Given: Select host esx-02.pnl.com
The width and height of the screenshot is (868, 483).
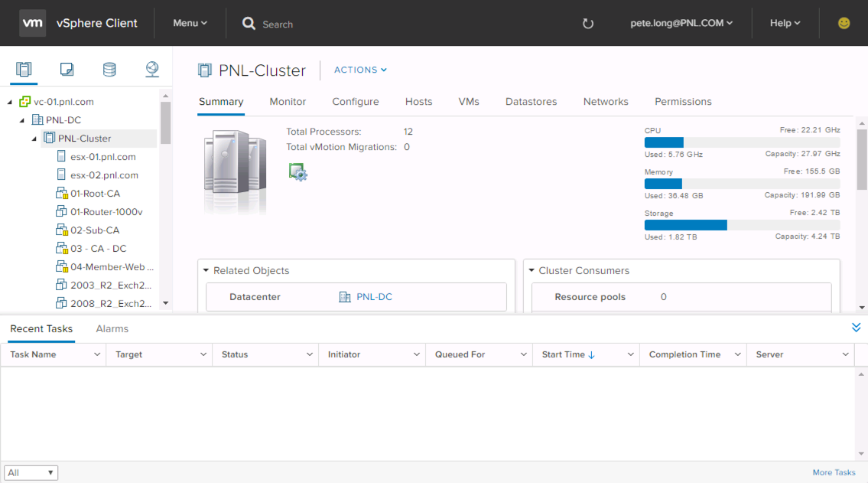Looking at the screenshot, I should [104, 175].
